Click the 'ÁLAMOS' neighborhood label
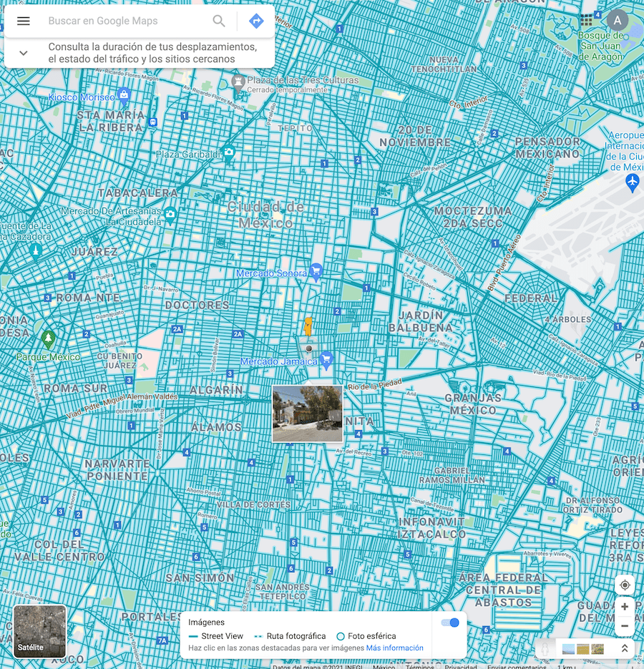 pyautogui.click(x=216, y=427)
